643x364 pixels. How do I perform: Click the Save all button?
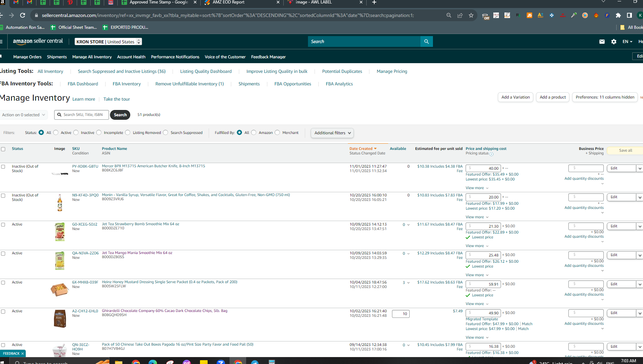coord(625,151)
